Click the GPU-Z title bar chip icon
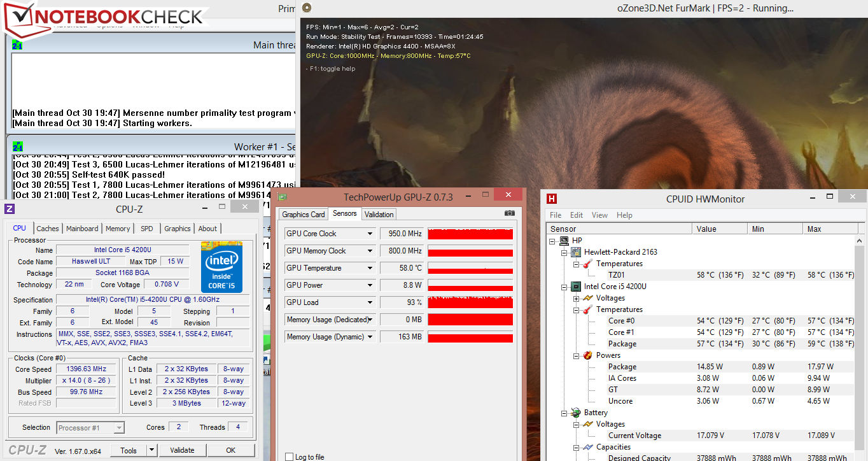 [283, 197]
